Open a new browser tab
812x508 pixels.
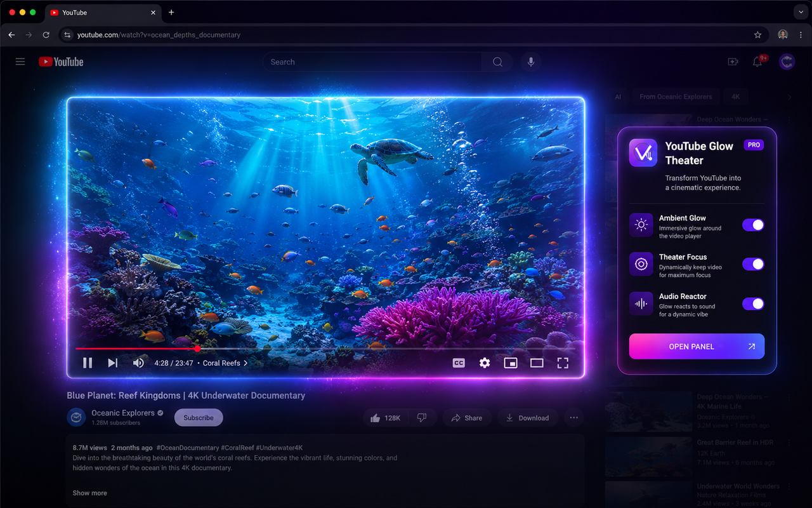point(171,12)
